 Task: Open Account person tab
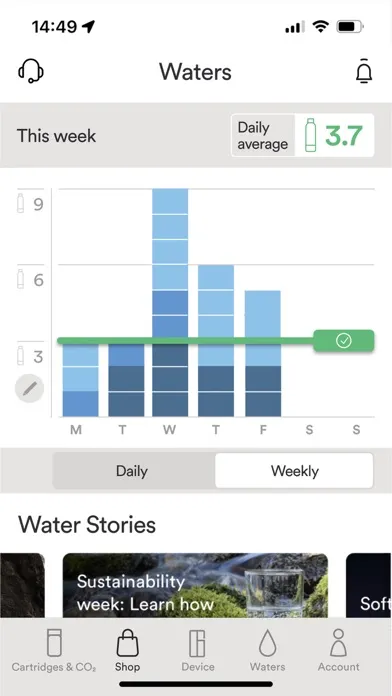338,650
